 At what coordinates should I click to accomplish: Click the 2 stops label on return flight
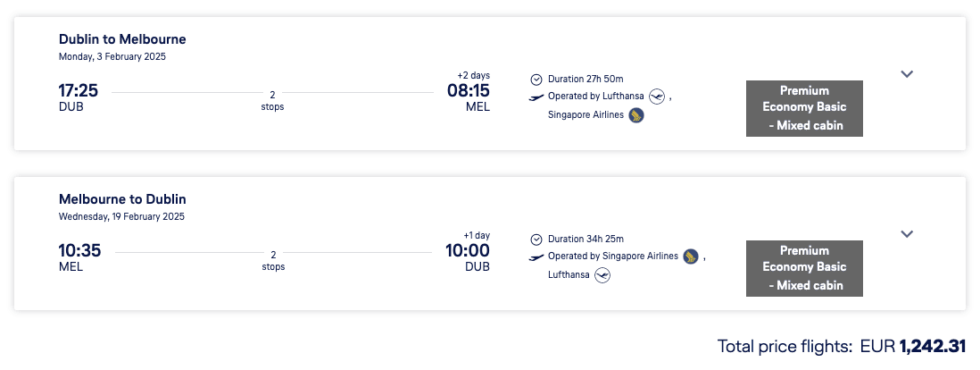(x=273, y=260)
